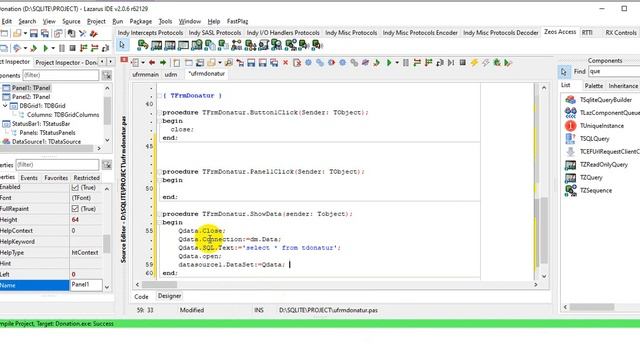Screen dimensions: 640x360
Task: Pause execution from the main toolbar
Action: tap(62, 48)
